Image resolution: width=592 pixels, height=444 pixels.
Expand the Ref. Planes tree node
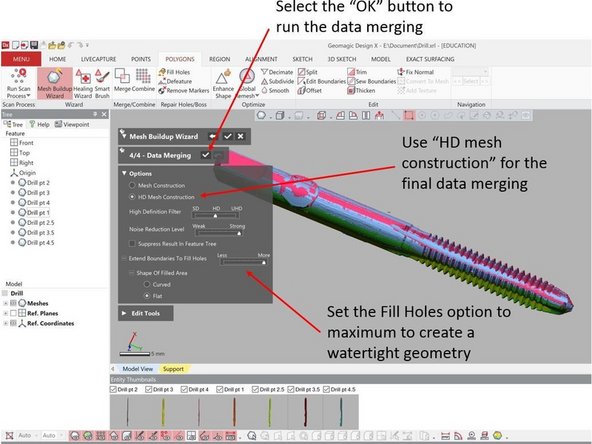pyautogui.click(x=5, y=313)
